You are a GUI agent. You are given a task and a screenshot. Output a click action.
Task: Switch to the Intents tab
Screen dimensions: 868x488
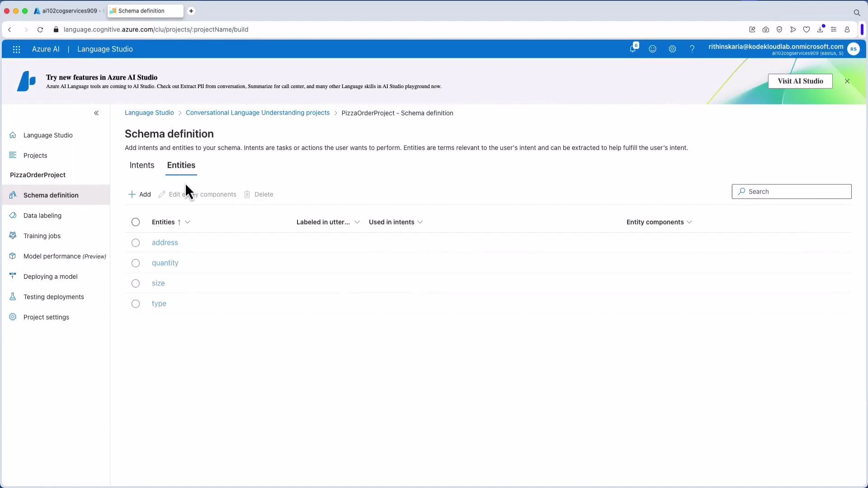(142, 165)
